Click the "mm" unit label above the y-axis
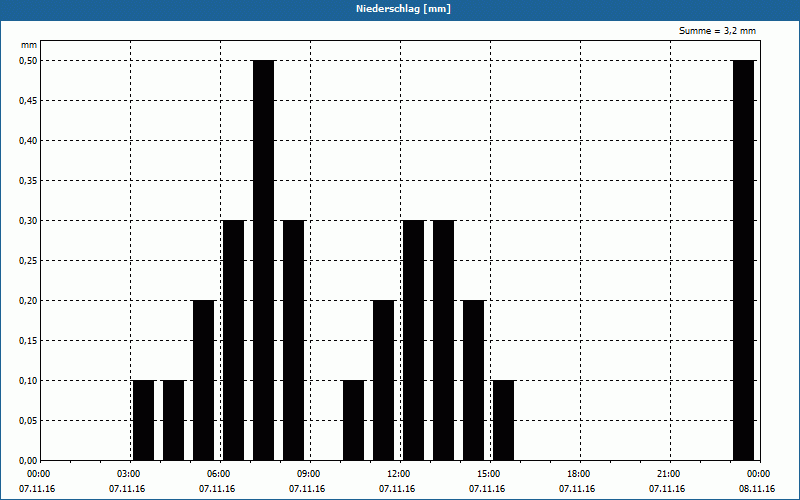Viewport: 800px width, 500px height. tap(29, 45)
